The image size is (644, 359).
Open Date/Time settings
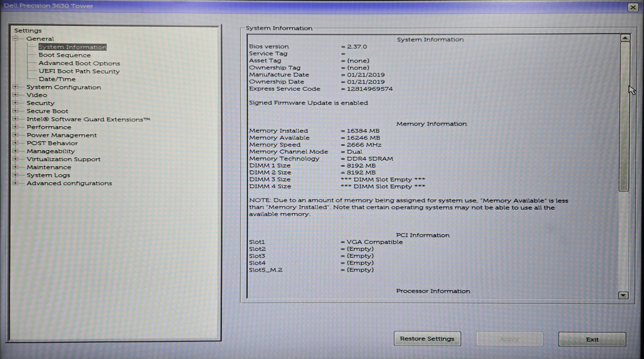click(57, 79)
